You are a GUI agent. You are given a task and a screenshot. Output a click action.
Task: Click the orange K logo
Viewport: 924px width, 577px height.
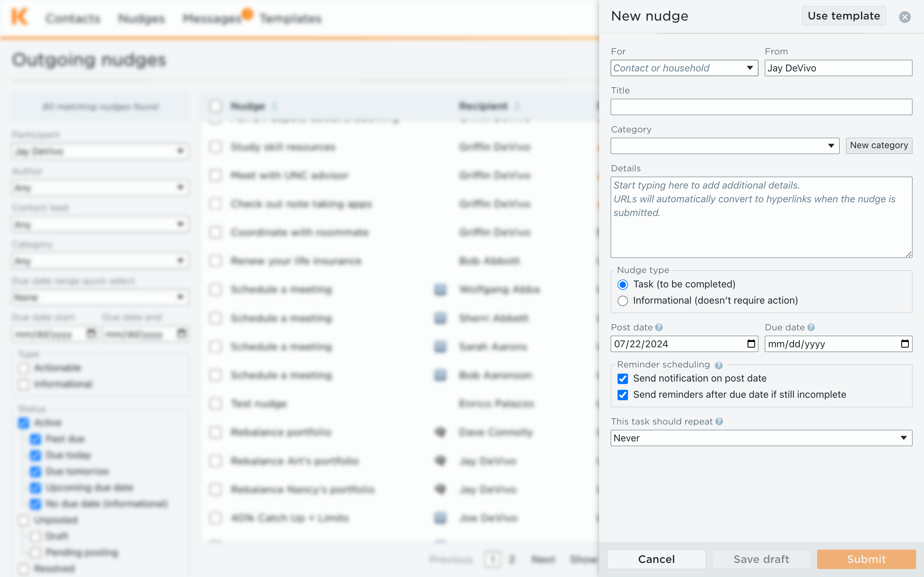point(19,17)
